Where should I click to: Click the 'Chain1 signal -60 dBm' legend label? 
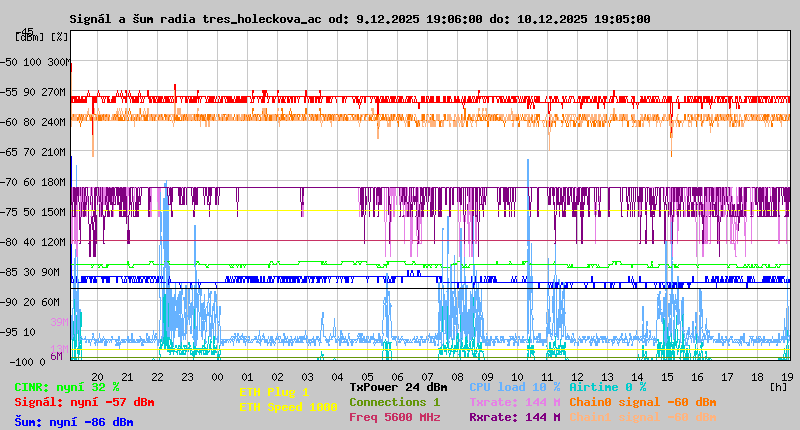pyautogui.click(x=643, y=417)
